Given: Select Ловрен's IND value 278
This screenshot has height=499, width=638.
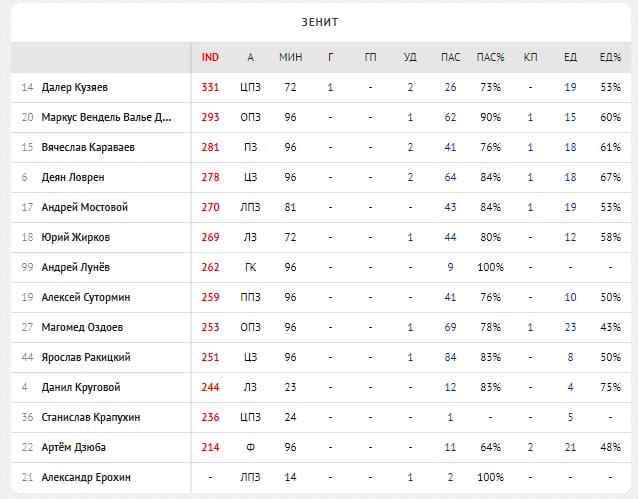Looking at the screenshot, I should tap(210, 177).
